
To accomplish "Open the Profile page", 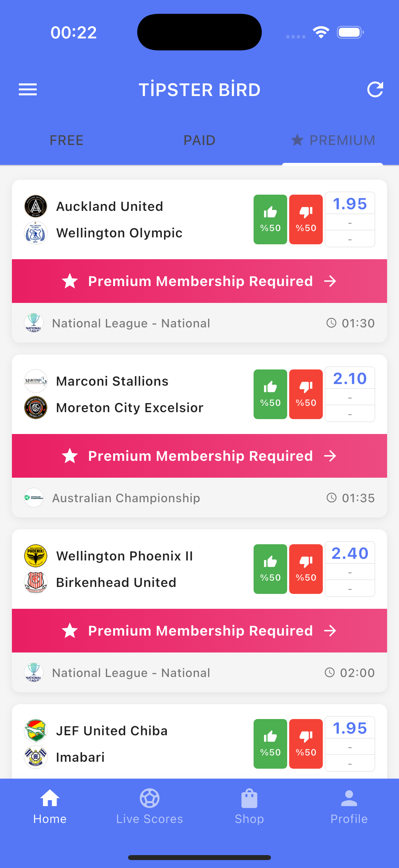I will click(x=349, y=806).
